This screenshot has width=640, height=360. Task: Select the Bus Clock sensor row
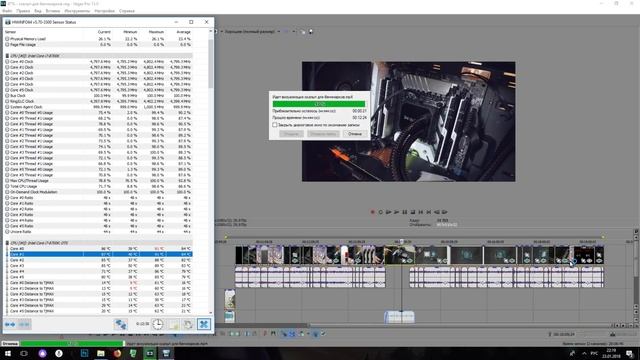(98, 96)
